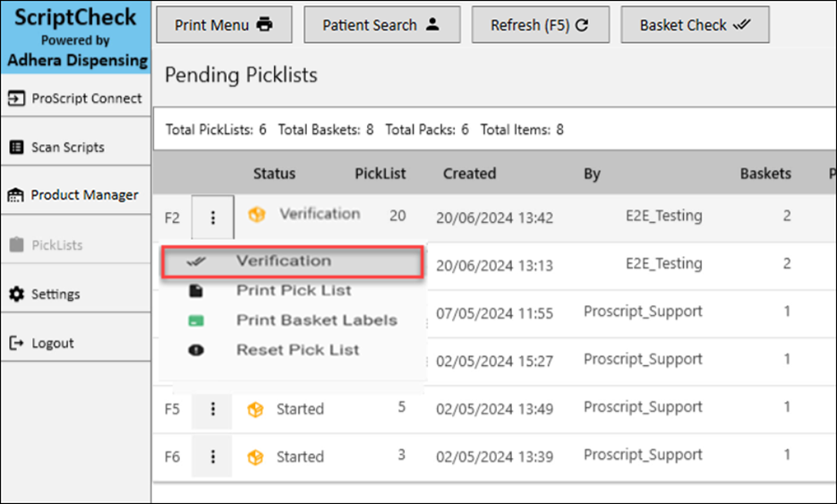
Task: Click the double-check icon beside Verification menu item
Action: click(196, 261)
